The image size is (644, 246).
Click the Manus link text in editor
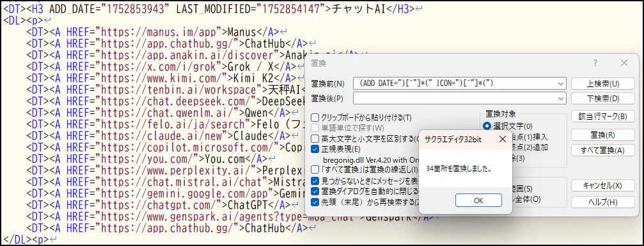241,31
